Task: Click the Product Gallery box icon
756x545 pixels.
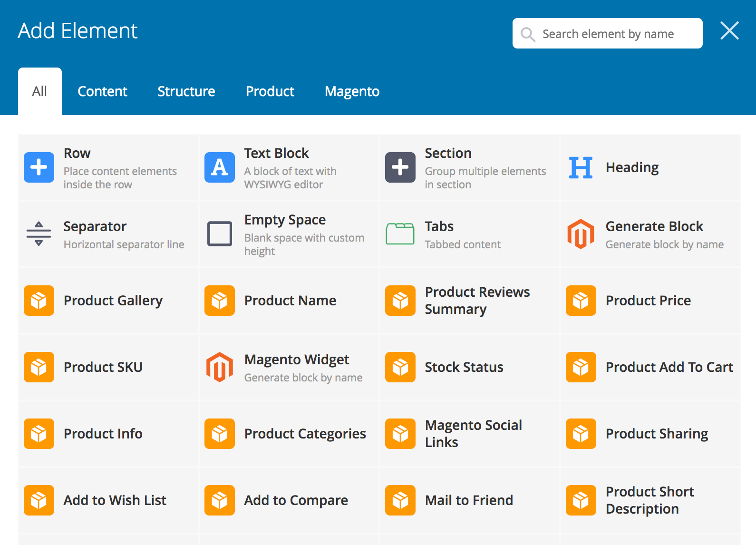Action: point(39,301)
